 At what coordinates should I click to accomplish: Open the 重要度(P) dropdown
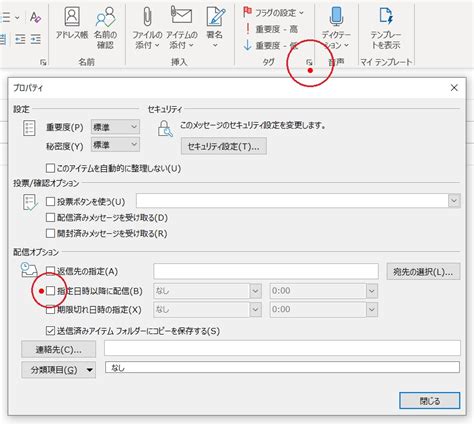[115, 127]
